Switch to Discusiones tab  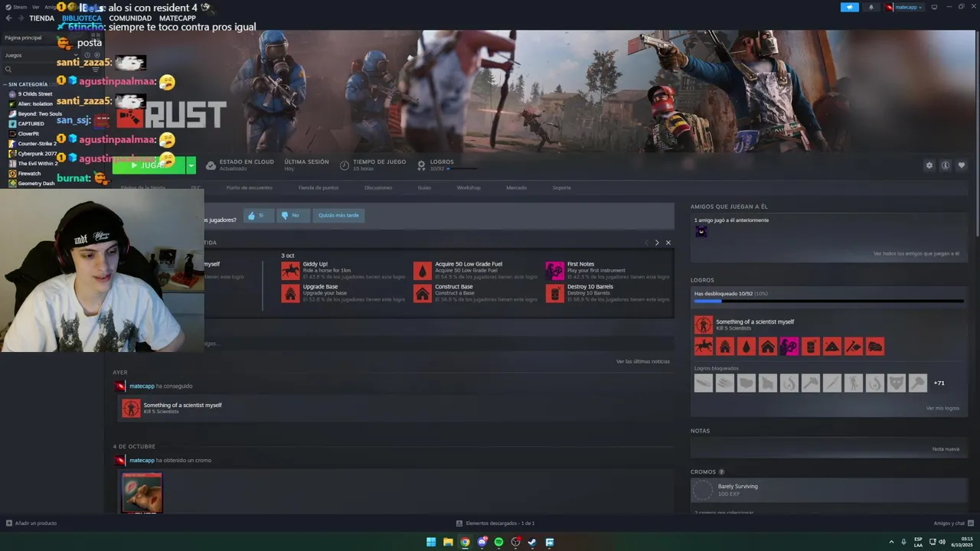pos(378,187)
